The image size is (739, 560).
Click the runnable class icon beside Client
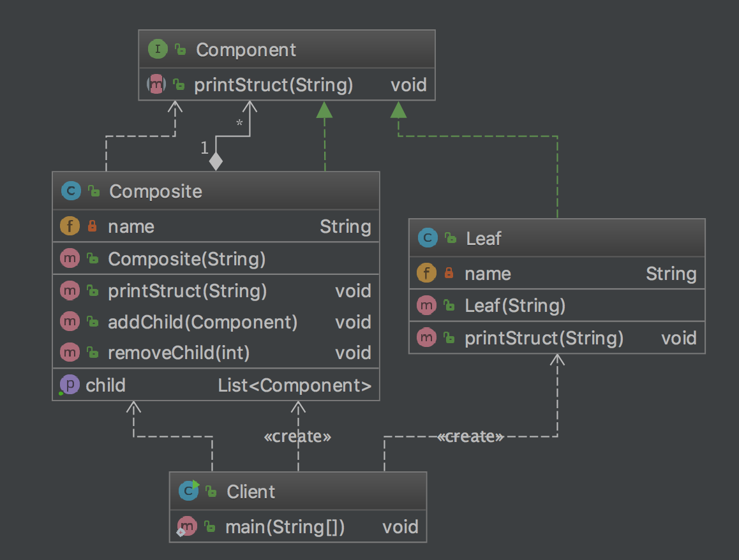pos(188,491)
